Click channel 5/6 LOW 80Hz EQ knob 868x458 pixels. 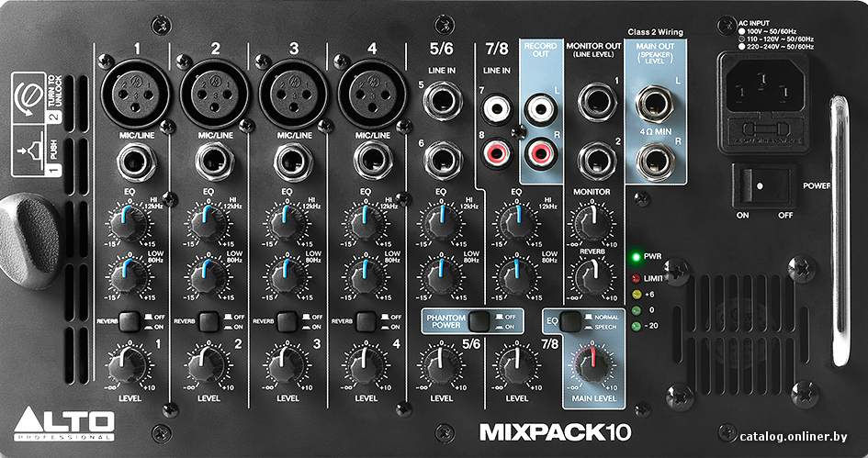441,275
